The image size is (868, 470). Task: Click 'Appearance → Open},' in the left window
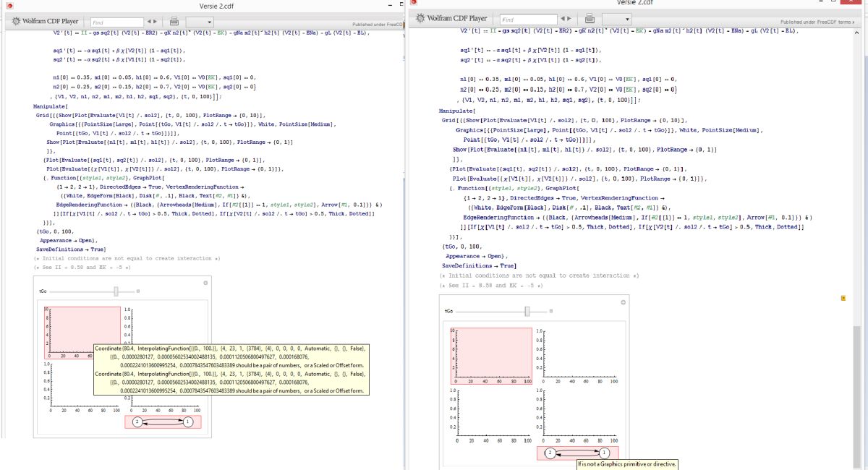68,240
